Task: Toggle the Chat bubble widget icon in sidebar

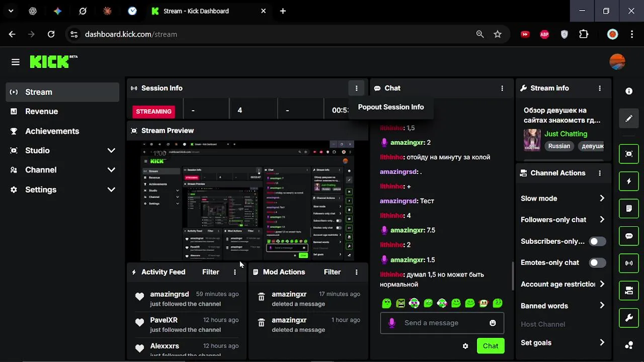Action: click(x=629, y=236)
